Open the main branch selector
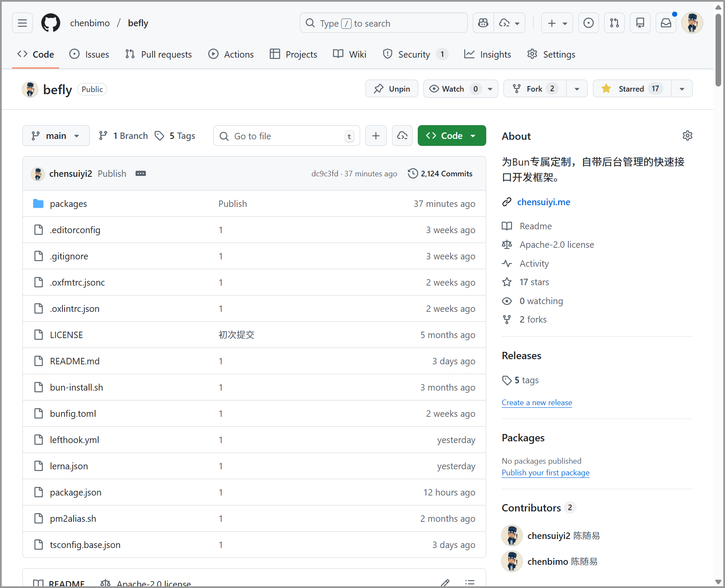 (x=56, y=136)
